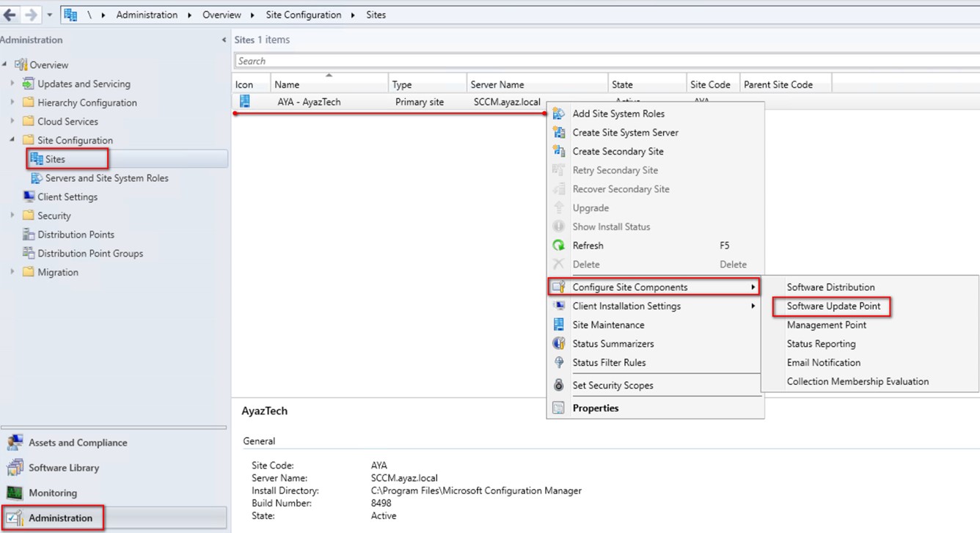Expand the Cloud Services node
This screenshot has height=533, width=980.
point(12,122)
